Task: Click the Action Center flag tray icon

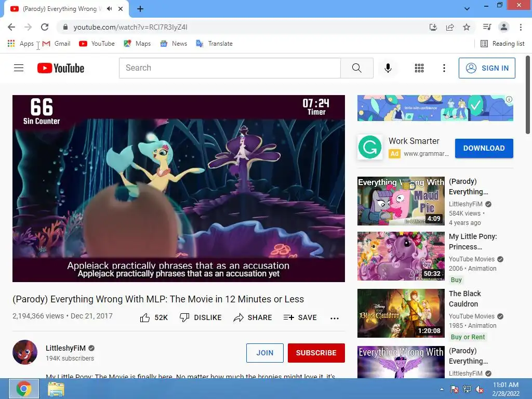Action: 454,389
